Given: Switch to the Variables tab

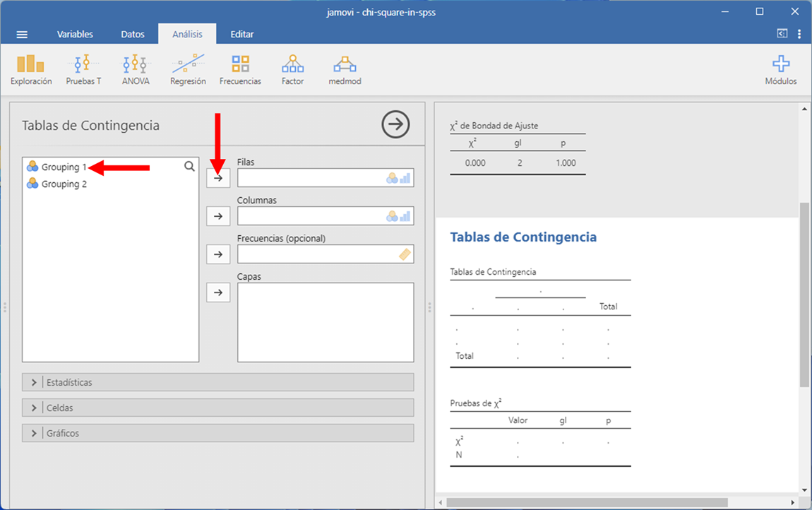Looking at the screenshot, I should click(x=75, y=35).
